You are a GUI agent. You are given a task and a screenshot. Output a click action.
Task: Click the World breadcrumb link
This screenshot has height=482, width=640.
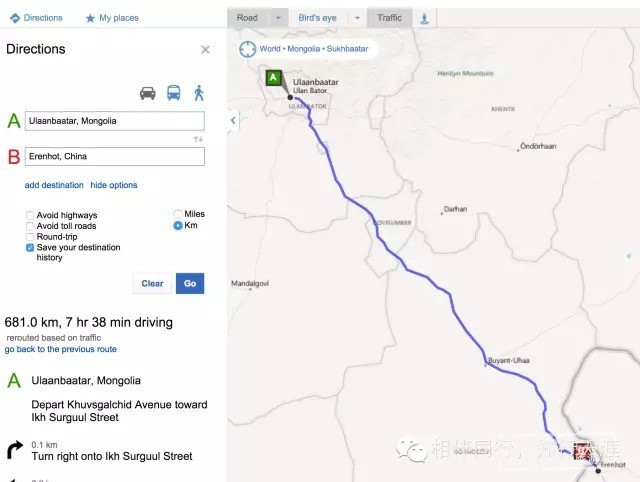270,49
